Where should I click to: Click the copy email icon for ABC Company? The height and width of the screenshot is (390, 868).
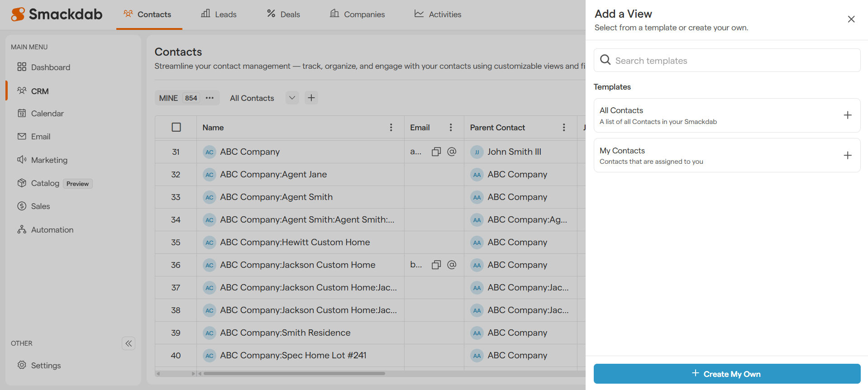tap(436, 152)
